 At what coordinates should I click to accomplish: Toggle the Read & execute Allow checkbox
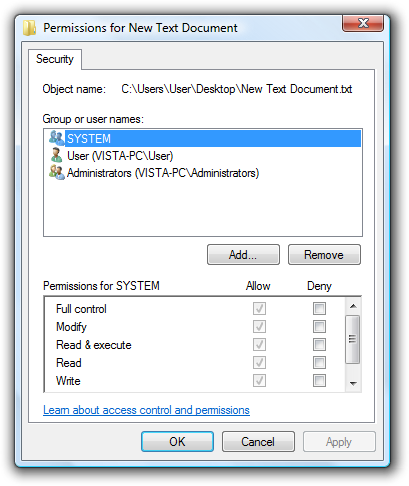pyautogui.click(x=259, y=344)
